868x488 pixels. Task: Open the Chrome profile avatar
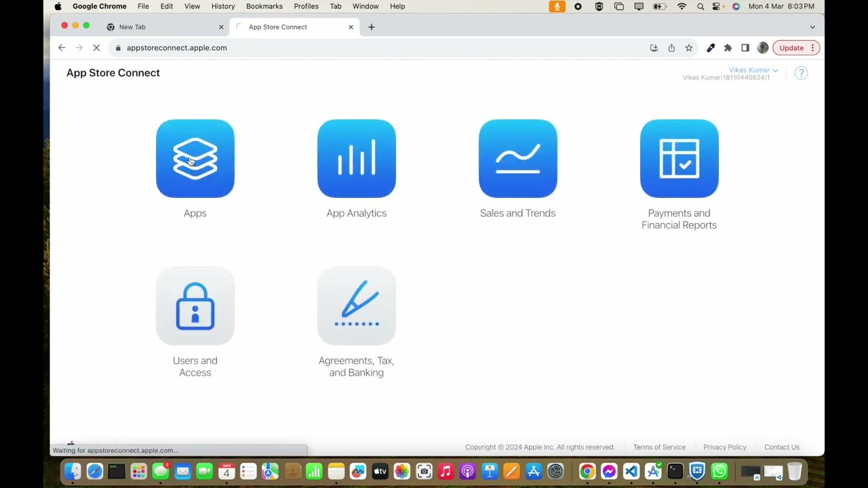[x=763, y=47]
